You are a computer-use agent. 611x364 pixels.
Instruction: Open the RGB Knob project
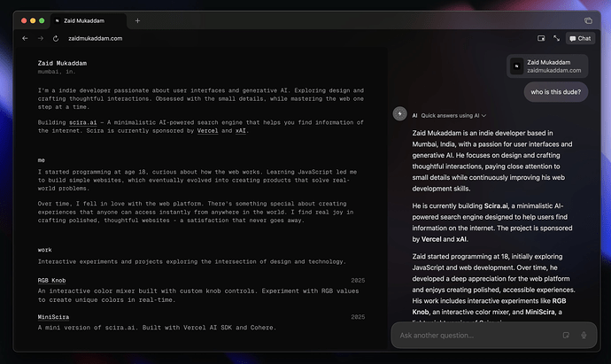pyautogui.click(x=52, y=281)
